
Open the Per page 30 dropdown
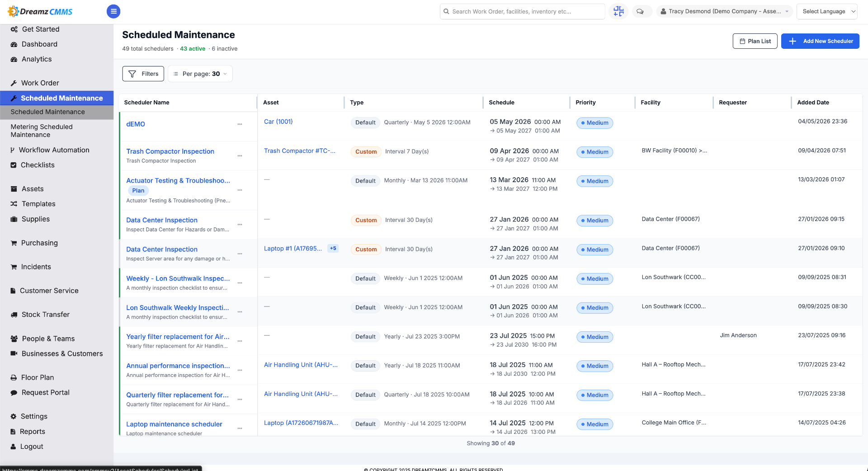click(x=200, y=74)
